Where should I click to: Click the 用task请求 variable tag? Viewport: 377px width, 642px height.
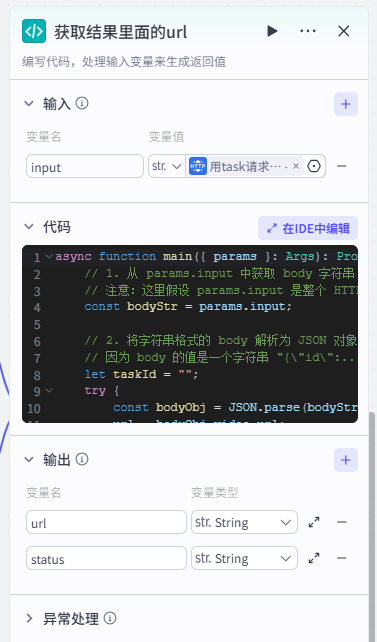coord(246,166)
